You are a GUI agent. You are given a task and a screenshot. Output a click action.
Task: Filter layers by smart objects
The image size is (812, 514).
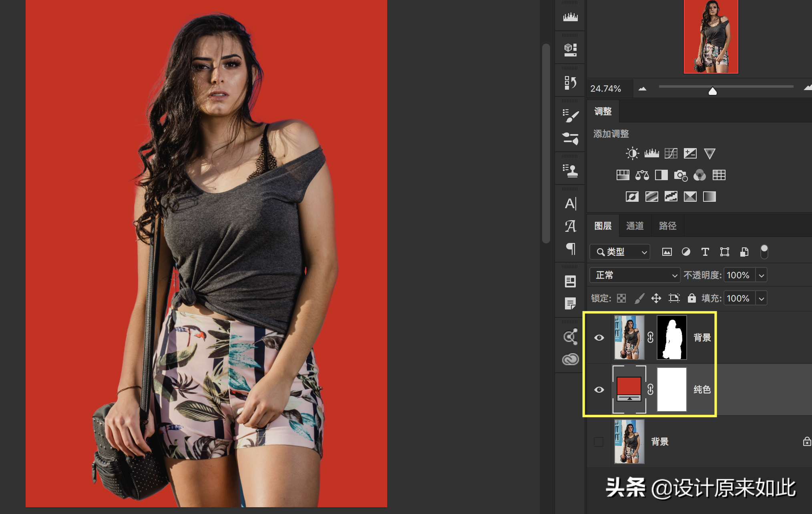coord(744,252)
